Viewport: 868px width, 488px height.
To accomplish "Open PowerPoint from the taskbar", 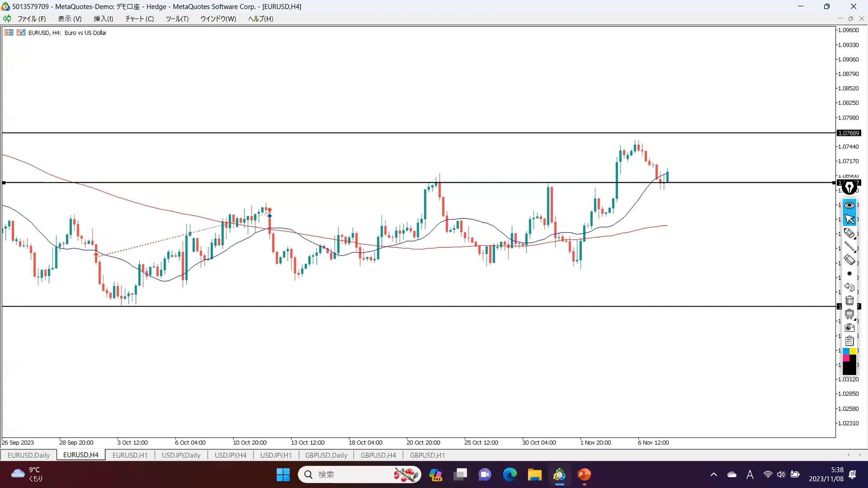I will point(584,474).
